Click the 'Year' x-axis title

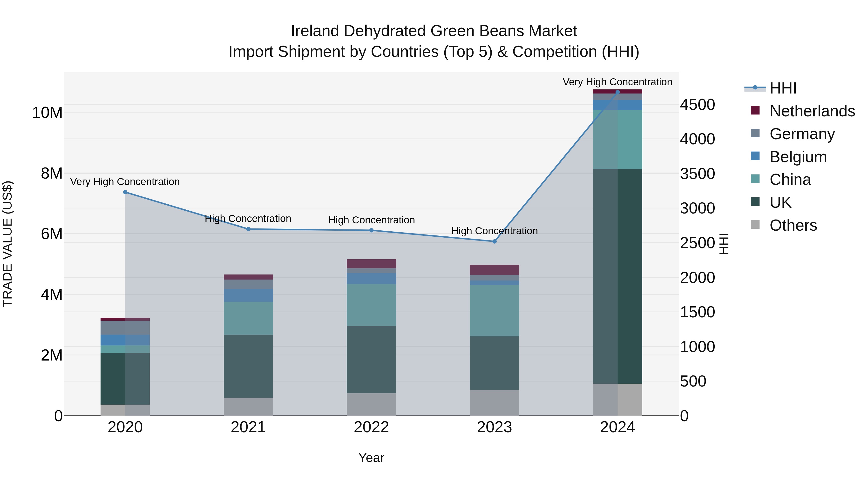(371, 458)
